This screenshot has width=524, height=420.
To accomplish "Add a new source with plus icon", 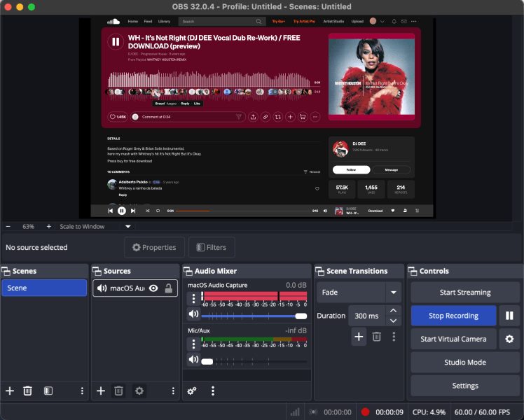I will click(x=101, y=391).
